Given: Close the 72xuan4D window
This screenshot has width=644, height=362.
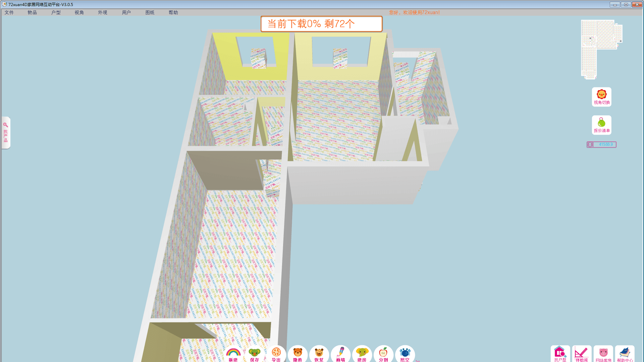Looking at the screenshot, I should (637, 4).
